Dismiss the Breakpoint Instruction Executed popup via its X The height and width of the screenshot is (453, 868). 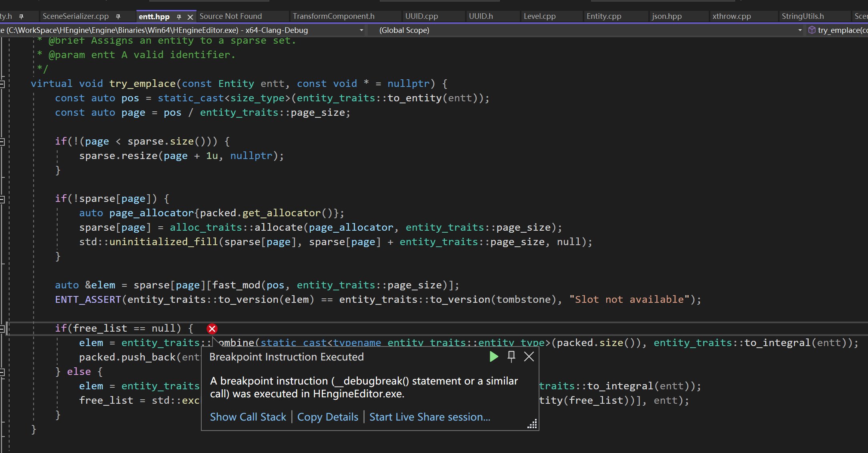point(529,356)
